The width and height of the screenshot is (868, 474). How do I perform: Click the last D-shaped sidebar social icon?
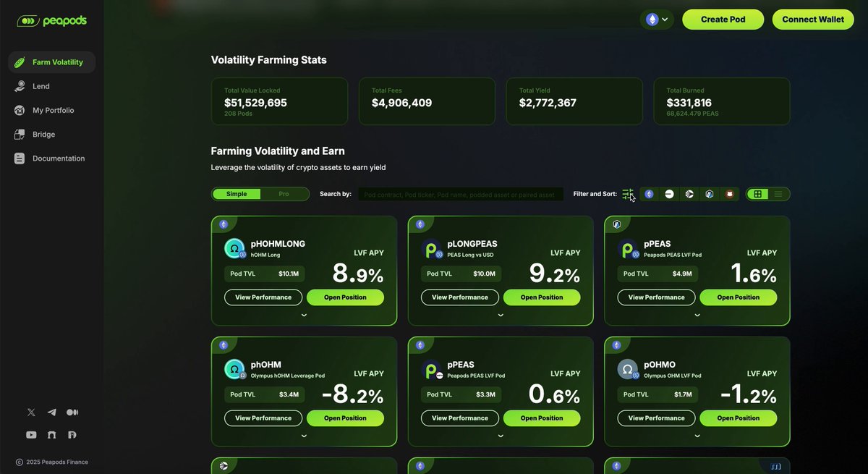tap(72, 435)
